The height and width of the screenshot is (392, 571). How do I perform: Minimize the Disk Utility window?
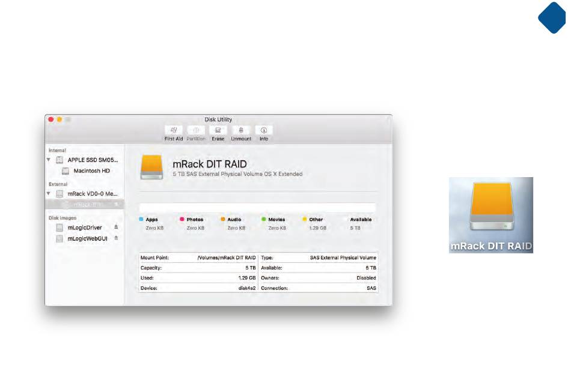coord(60,119)
